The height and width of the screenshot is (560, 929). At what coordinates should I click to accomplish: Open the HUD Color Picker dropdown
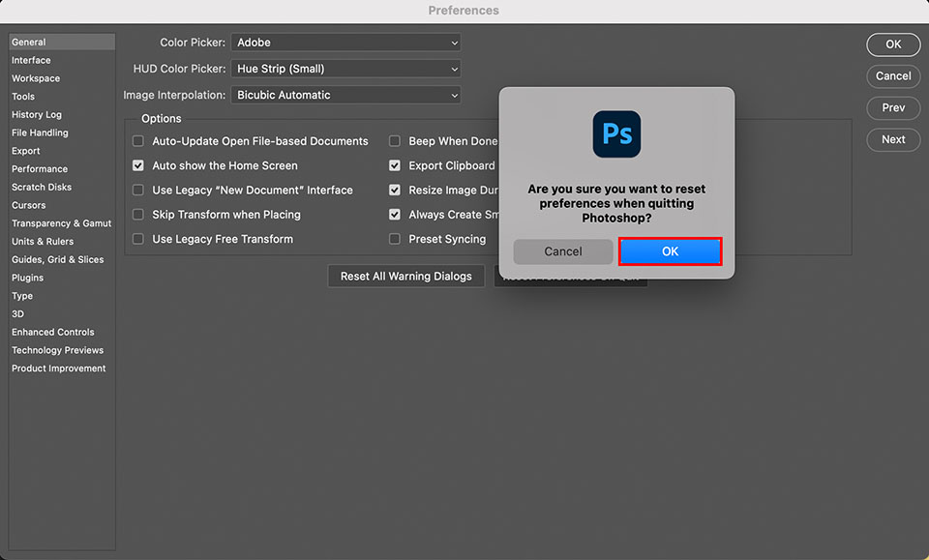tap(345, 69)
